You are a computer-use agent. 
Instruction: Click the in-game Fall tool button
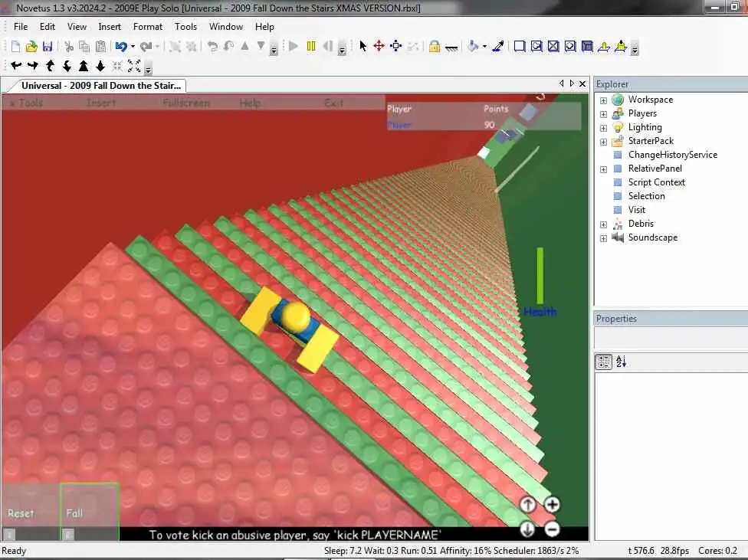(89, 512)
